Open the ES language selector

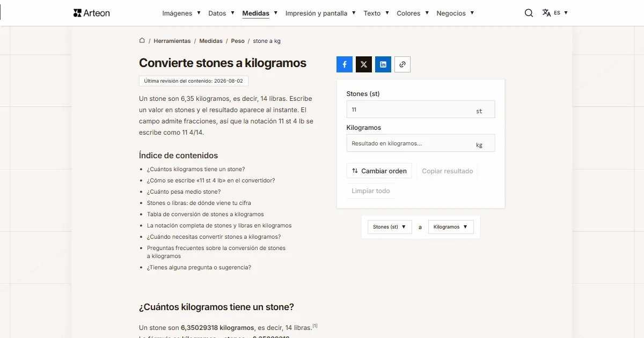tap(555, 13)
